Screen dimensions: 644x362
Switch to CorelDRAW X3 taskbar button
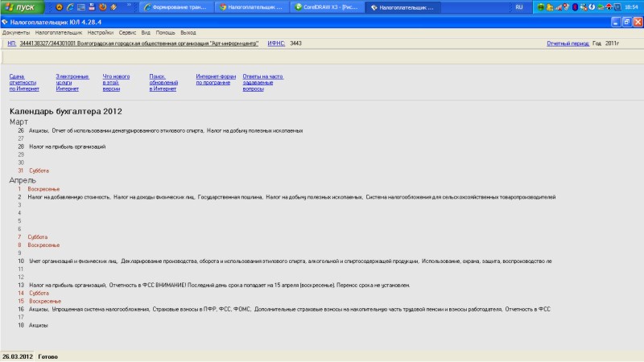[x=328, y=6]
